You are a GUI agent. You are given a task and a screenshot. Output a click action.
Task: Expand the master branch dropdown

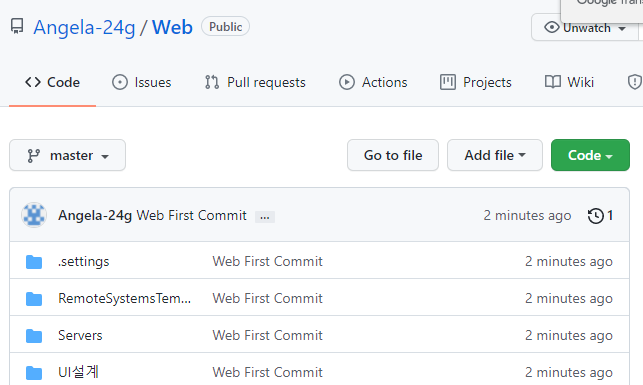pyautogui.click(x=67, y=155)
